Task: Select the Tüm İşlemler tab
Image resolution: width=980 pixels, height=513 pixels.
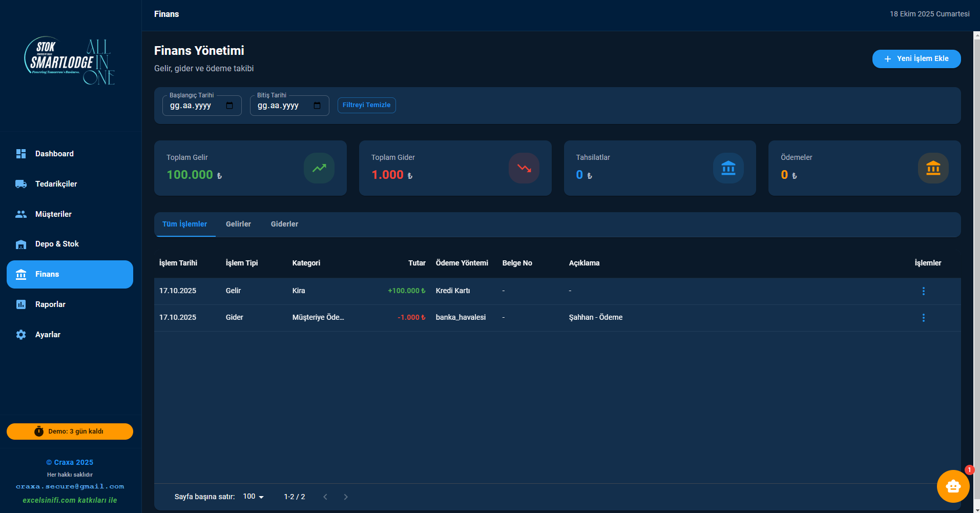Action: click(x=184, y=224)
